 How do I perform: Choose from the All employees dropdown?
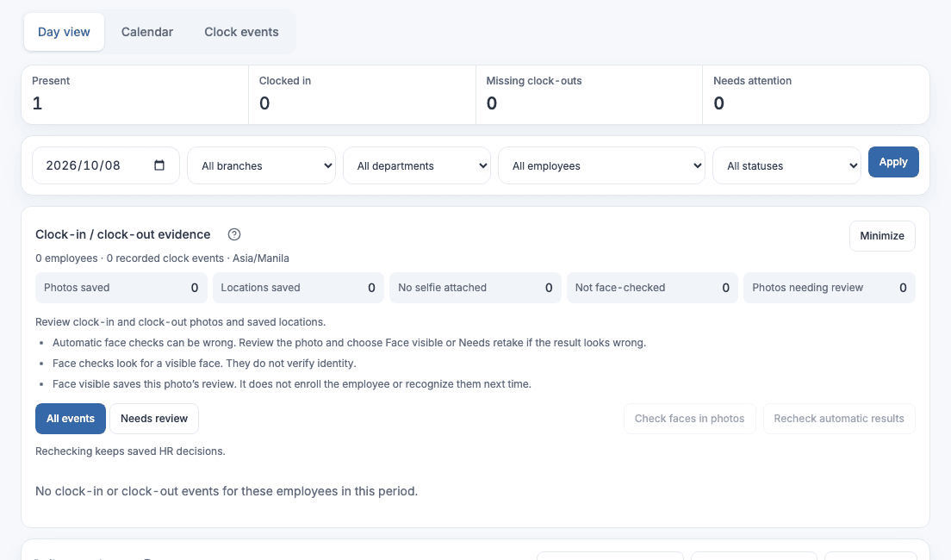point(601,165)
